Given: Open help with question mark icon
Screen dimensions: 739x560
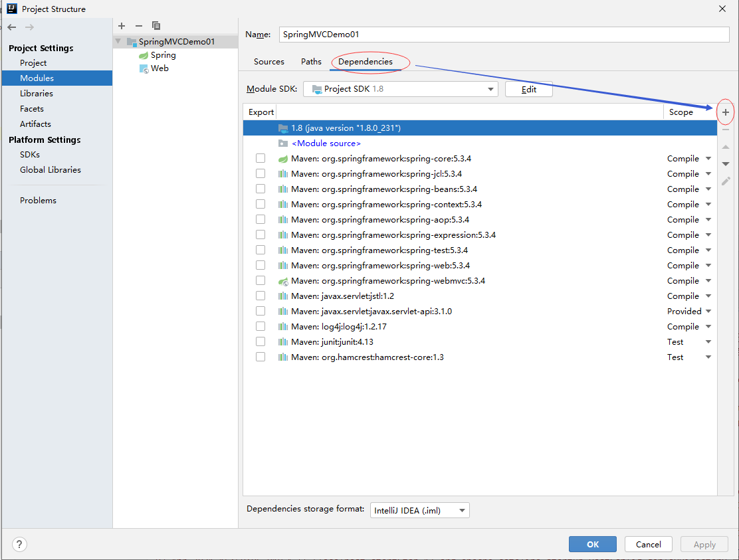Looking at the screenshot, I should tap(20, 544).
